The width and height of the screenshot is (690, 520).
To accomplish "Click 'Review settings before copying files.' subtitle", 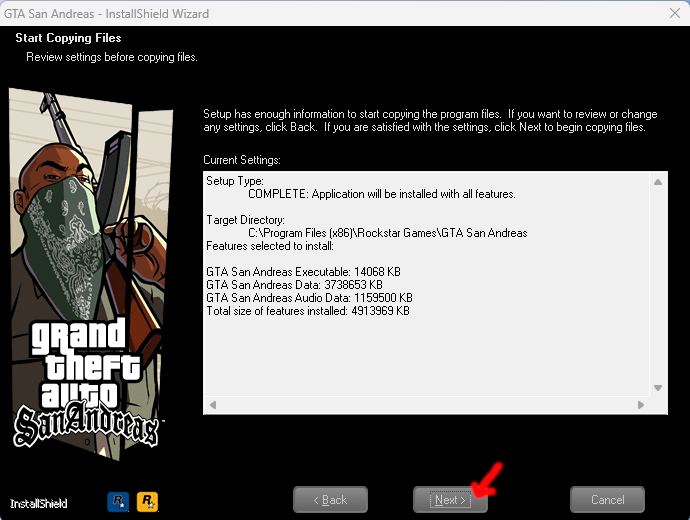I will (112, 57).
